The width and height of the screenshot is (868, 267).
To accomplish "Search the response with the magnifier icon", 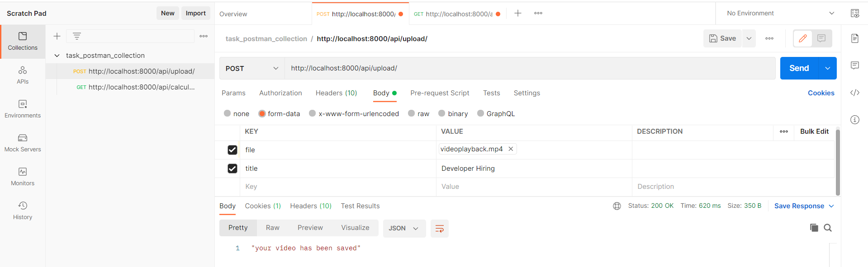I will (828, 228).
